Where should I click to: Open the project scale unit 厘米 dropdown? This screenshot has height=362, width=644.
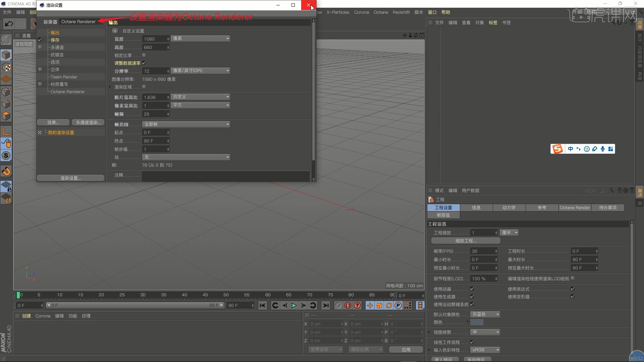click(509, 233)
